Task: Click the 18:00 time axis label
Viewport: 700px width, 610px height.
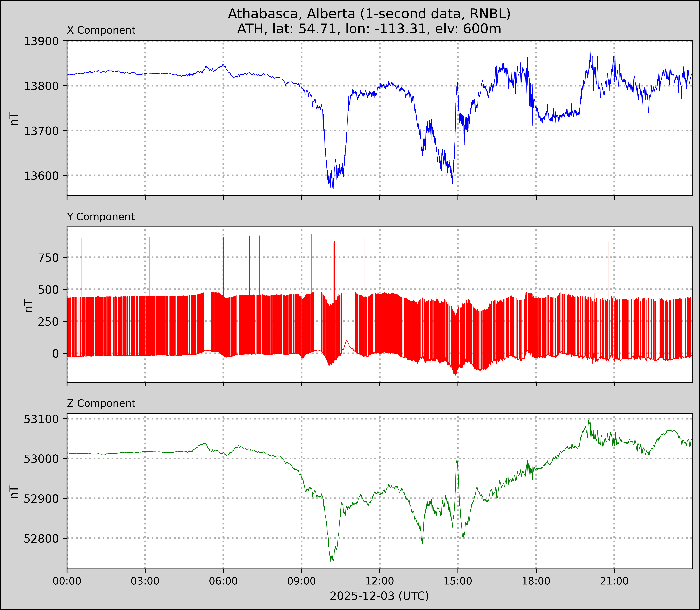Action: pyautogui.click(x=536, y=581)
